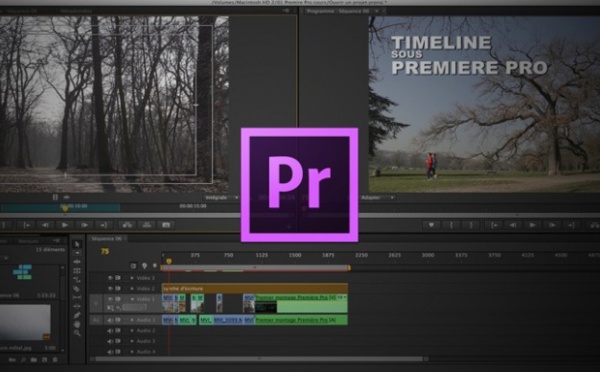Select the Programme : Séquence 06 tab
600x372 pixels.
coord(338,11)
